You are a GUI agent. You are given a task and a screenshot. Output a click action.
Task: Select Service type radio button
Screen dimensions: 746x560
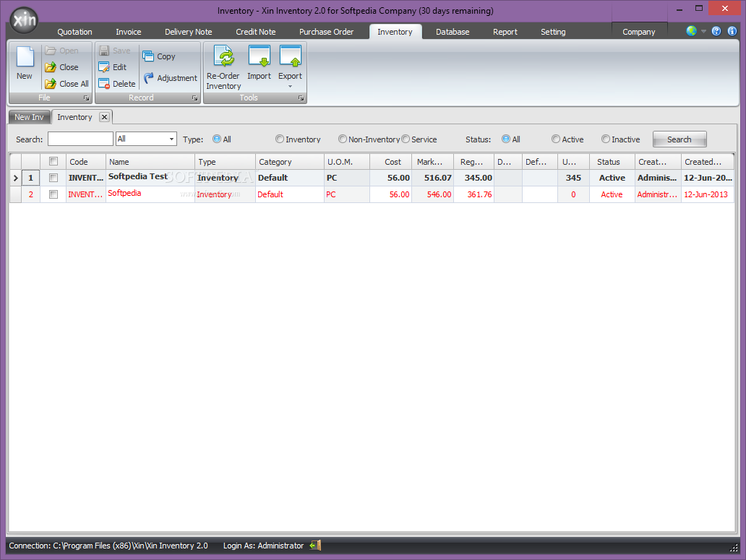tap(406, 139)
